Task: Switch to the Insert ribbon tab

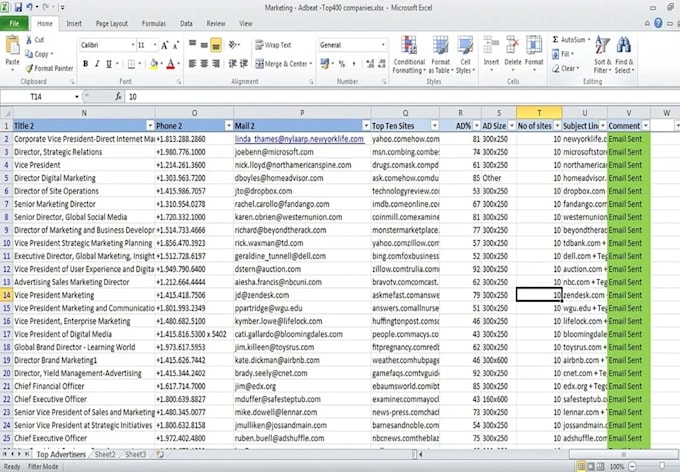Action: click(74, 23)
